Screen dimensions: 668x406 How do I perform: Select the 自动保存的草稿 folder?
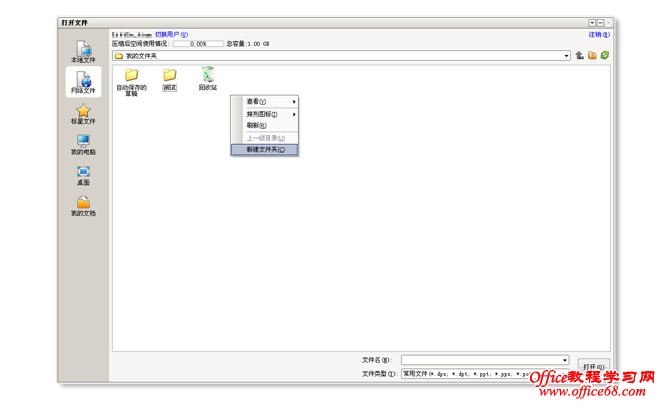point(131,82)
